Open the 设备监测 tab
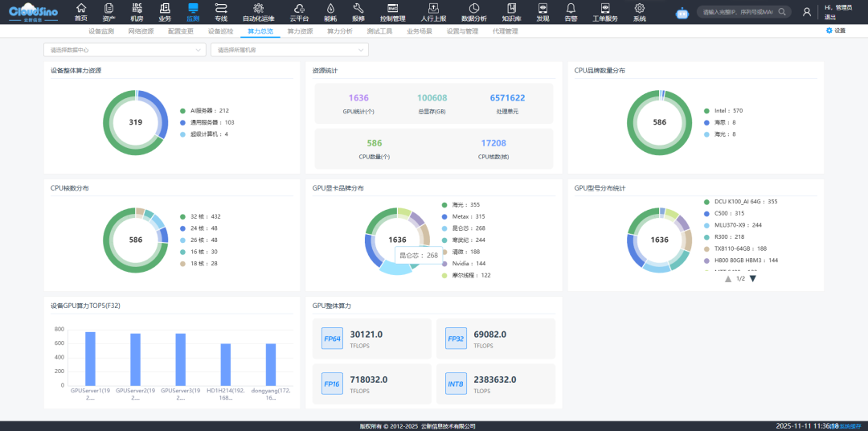868x431 pixels. (x=100, y=31)
